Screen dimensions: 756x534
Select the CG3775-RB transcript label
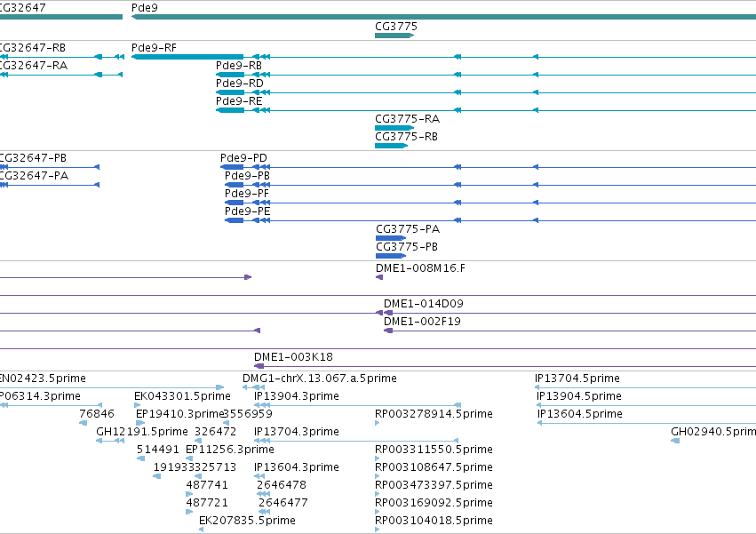(x=407, y=137)
